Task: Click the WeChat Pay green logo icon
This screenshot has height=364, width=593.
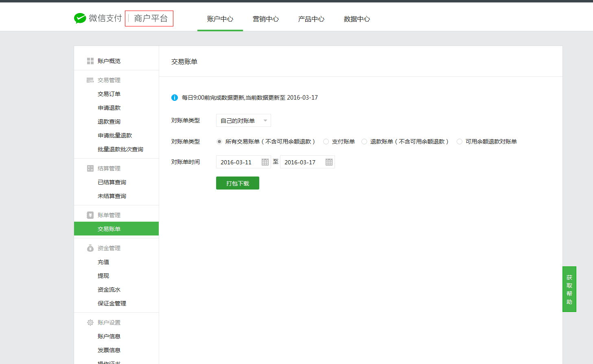Action: pos(80,18)
